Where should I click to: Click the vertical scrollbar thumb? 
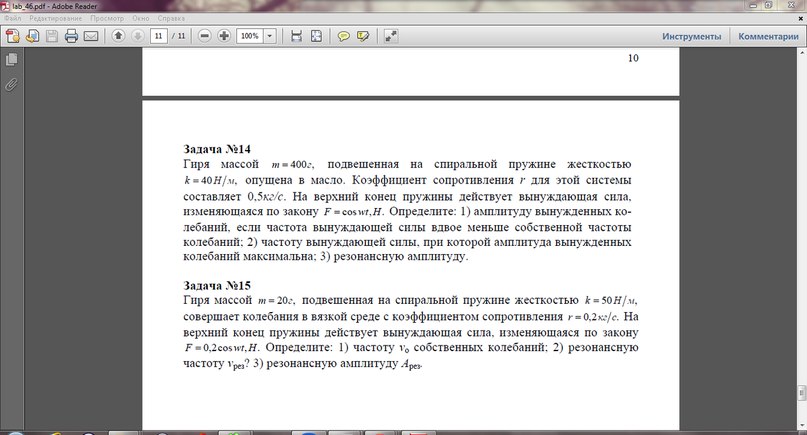tap(802, 393)
